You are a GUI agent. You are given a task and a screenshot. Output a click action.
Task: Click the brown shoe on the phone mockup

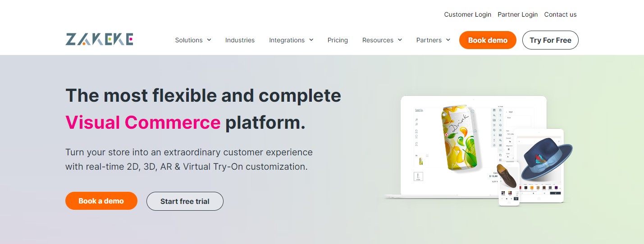tap(508, 175)
